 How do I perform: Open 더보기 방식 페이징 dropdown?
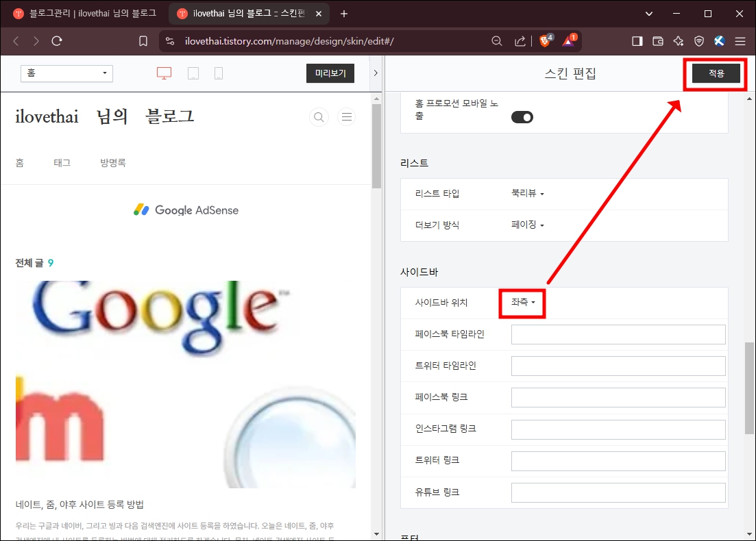coord(528,225)
